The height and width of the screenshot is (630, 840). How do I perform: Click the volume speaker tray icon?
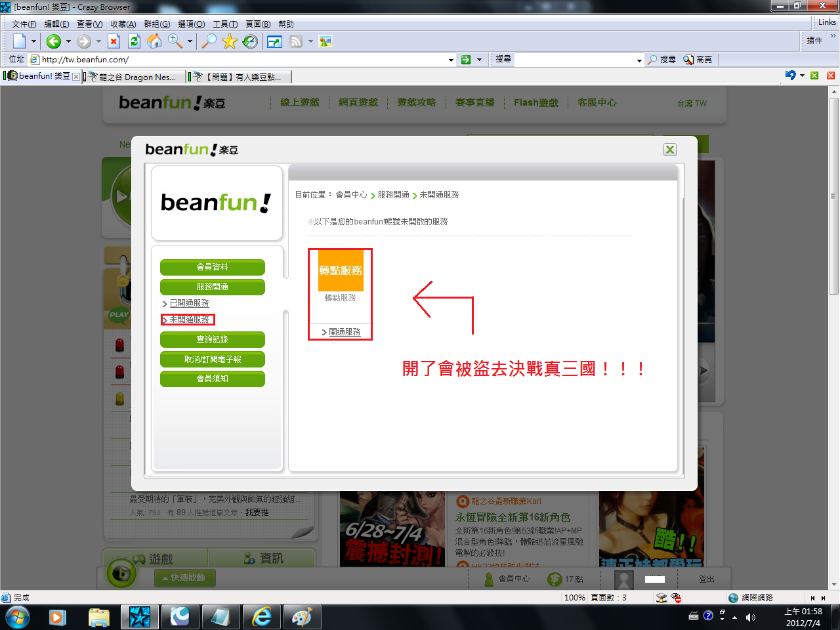pos(751,618)
